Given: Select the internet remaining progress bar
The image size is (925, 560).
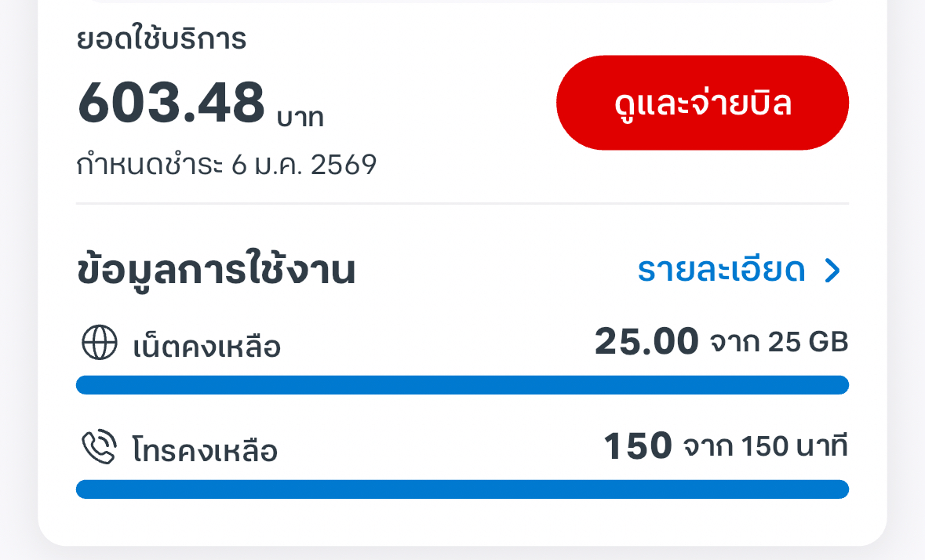Looking at the screenshot, I should [462, 385].
